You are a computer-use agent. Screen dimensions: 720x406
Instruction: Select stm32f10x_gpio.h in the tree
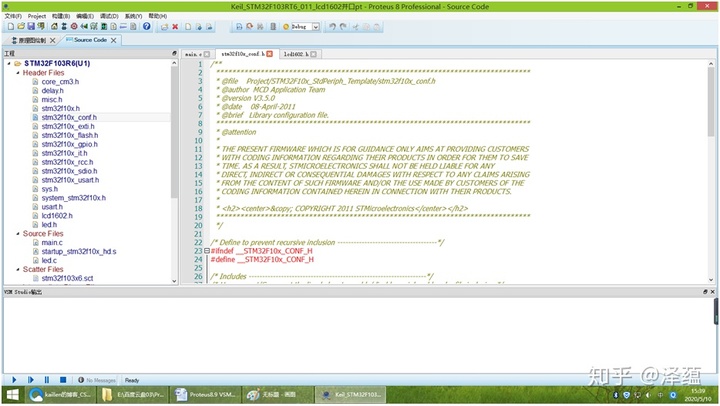[x=69, y=144]
